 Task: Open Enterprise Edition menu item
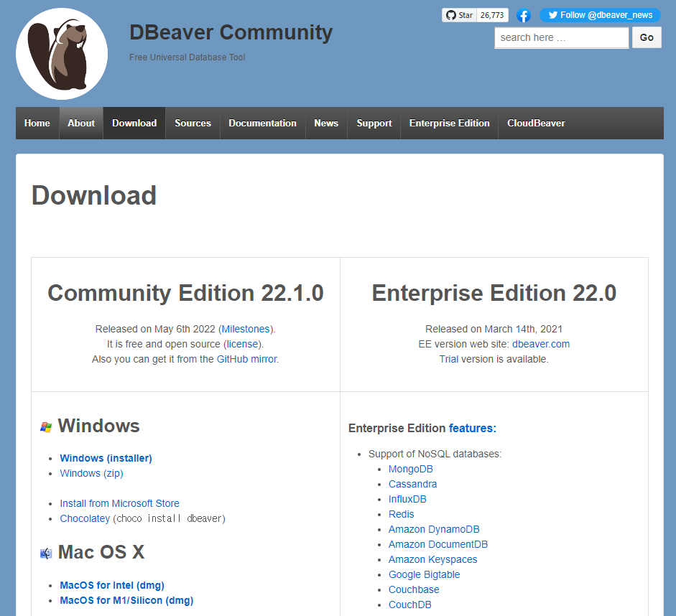tap(449, 123)
